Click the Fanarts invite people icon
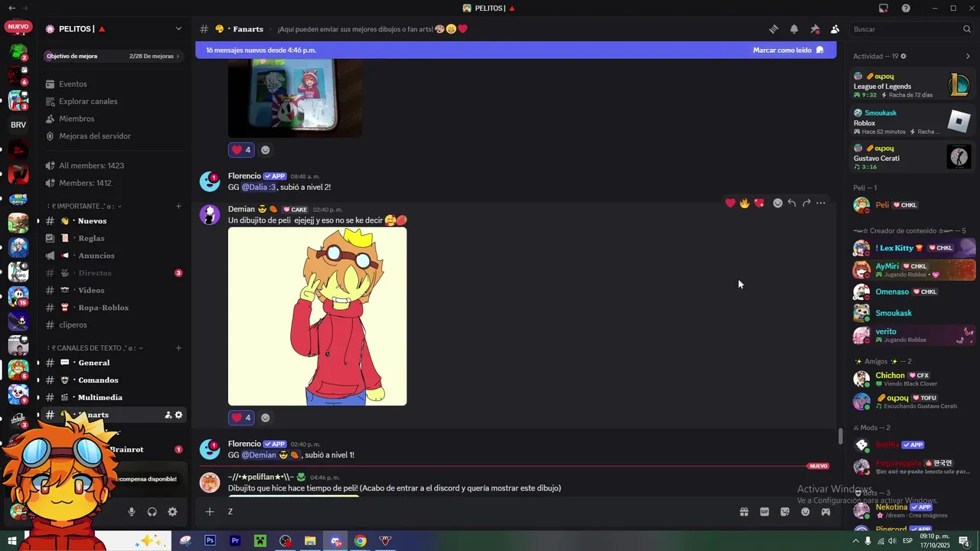This screenshot has width=980, height=551. (x=168, y=415)
